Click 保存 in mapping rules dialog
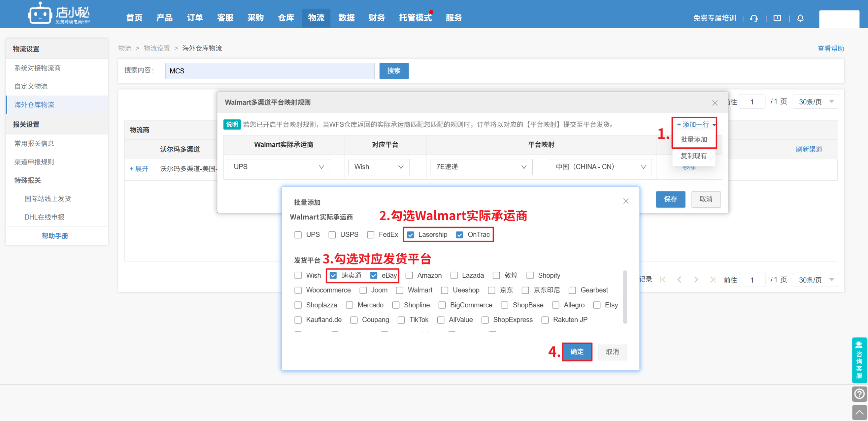868x421 pixels. 670,199
